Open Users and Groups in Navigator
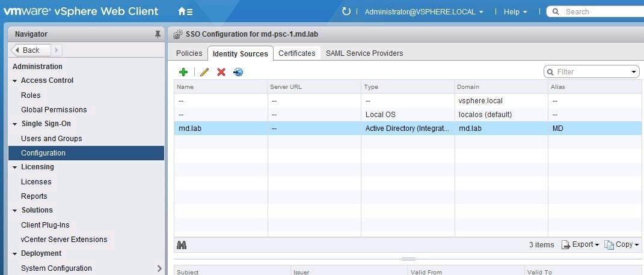The image size is (644, 275). click(x=51, y=138)
